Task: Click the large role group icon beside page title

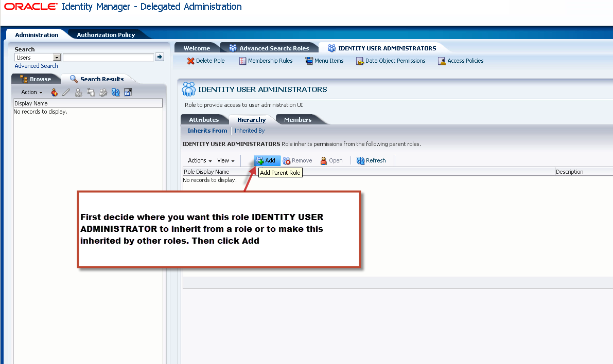Action: pyautogui.click(x=189, y=89)
